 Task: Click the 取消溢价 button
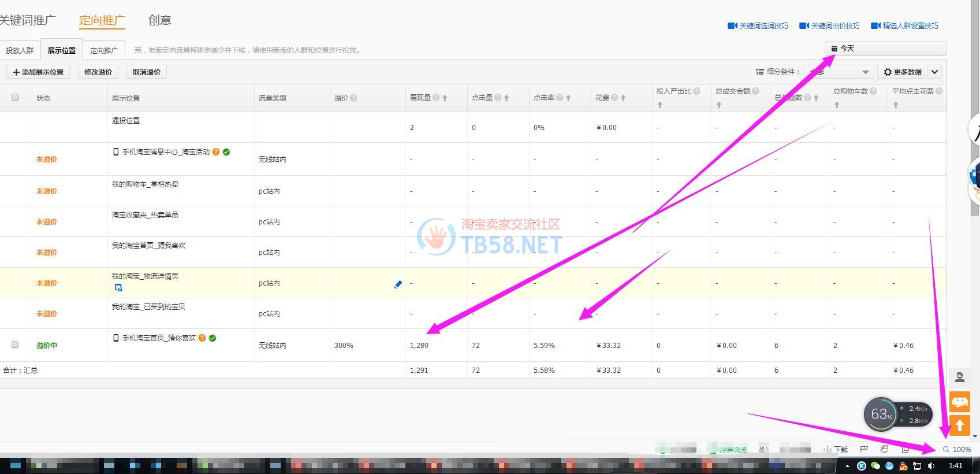(x=147, y=72)
